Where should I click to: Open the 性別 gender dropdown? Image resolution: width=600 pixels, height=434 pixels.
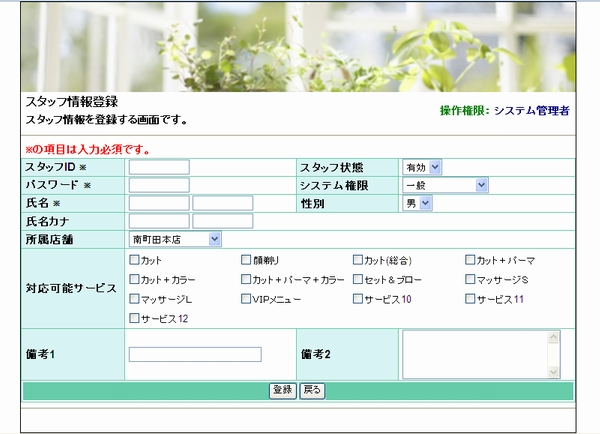(x=417, y=203)
